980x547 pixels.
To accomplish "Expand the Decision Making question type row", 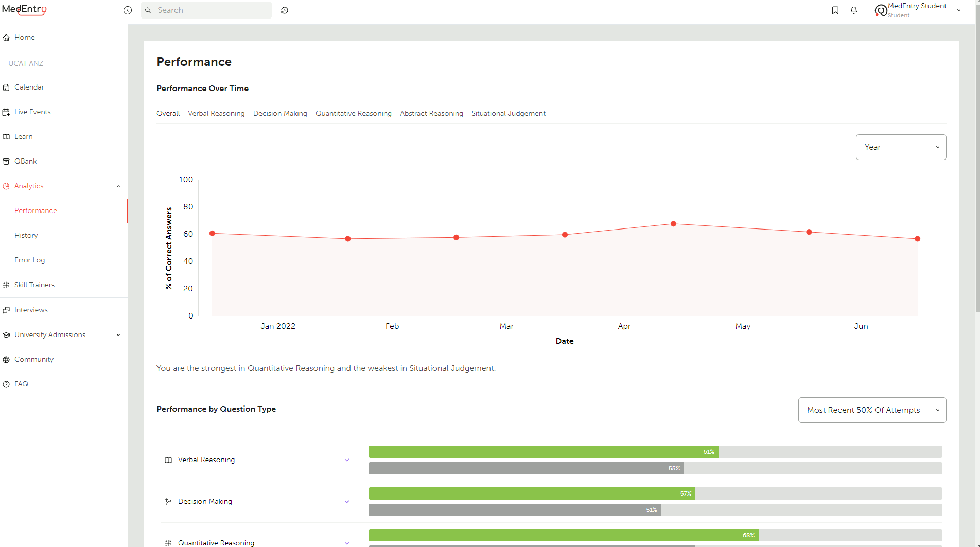I will pos(347,502).
